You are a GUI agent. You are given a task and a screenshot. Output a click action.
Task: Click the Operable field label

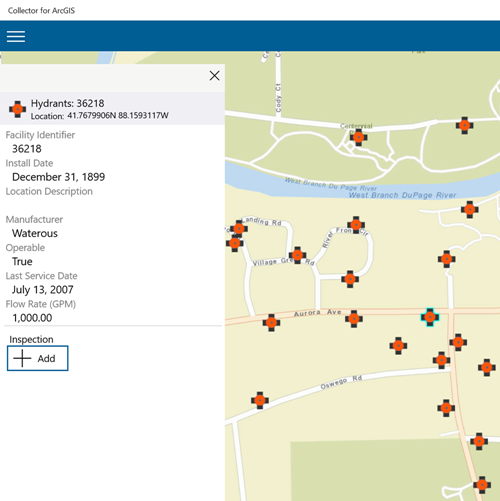coord(25,248)
